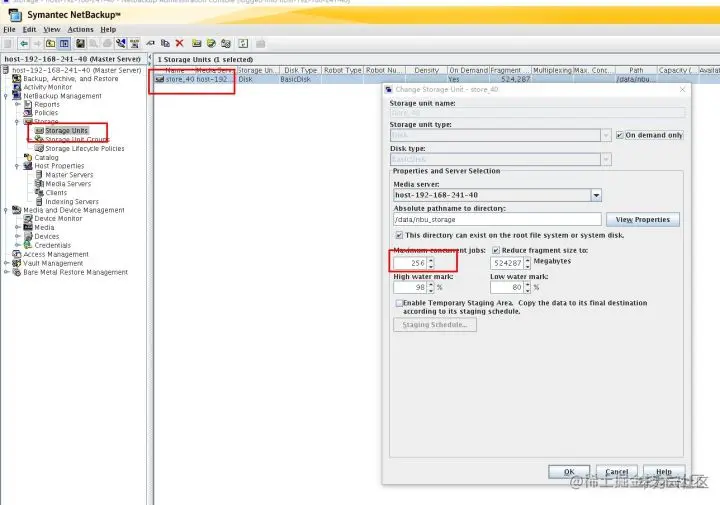Toggle the tree pane view toolbar icon

(64, 44)
